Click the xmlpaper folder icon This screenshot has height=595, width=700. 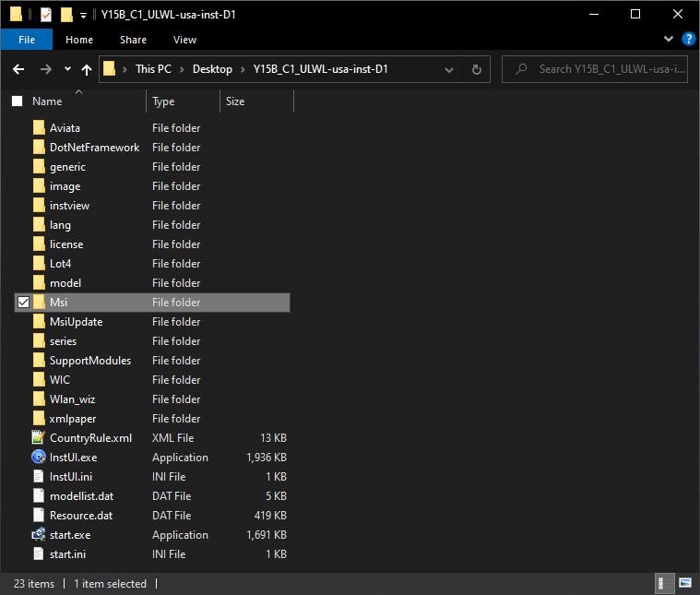39,419
